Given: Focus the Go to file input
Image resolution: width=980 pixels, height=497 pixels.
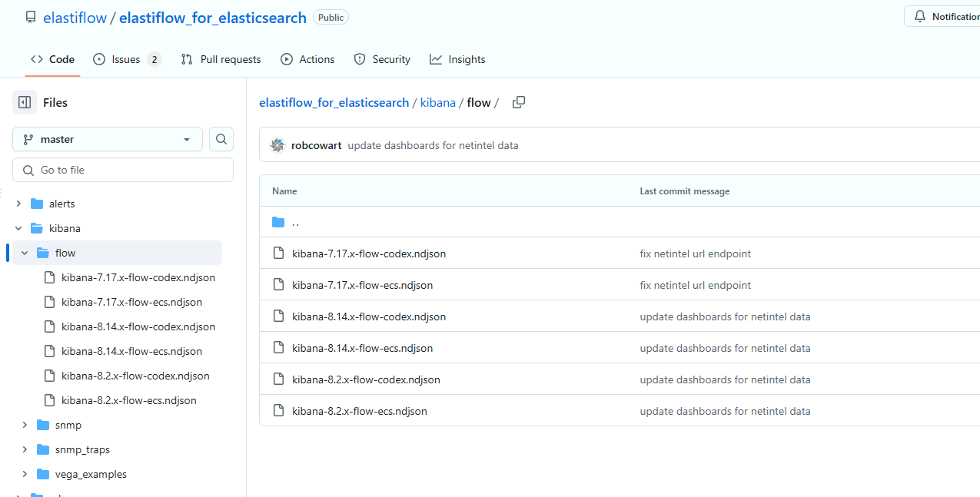Looking at the screenshot, I should (x=123, y=170).
